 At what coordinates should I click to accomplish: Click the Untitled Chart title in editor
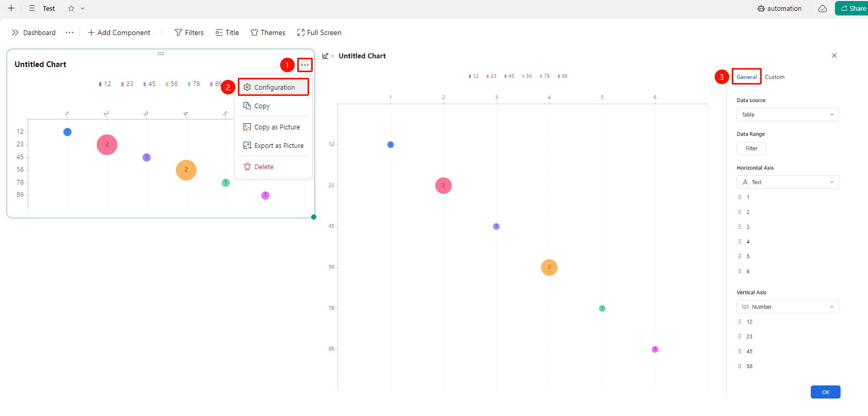coord(362,56)
